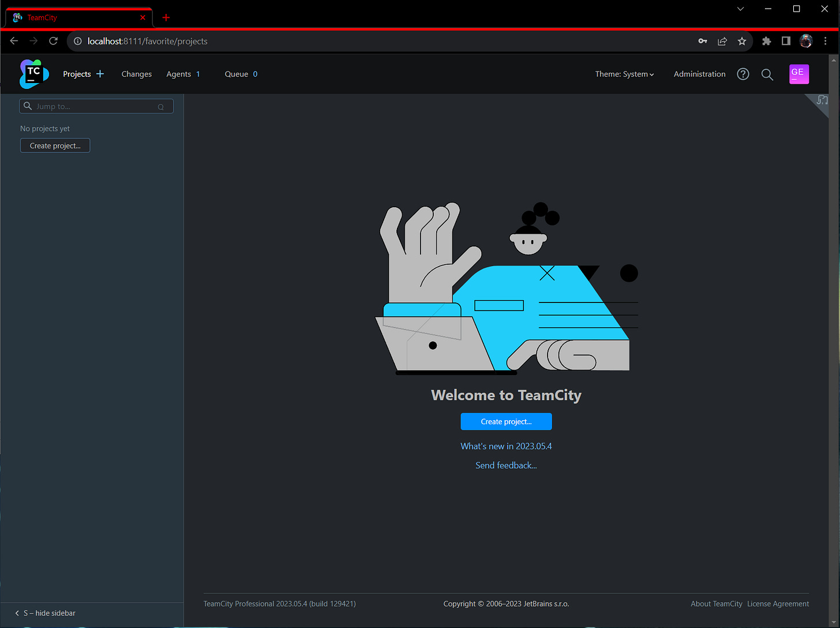Click the forward browser arrow

coord(33,41)
